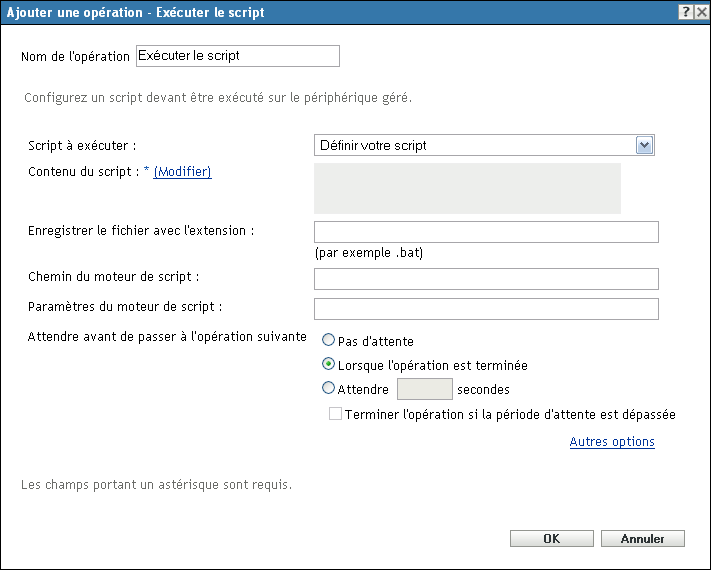
Task: Click the Chemin du moteur de script field
Action: pyautogui.click(x=486, y=279)
